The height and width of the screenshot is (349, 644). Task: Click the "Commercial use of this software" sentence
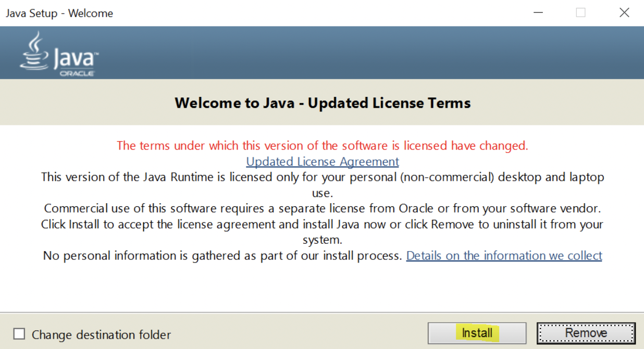(323, 209)
